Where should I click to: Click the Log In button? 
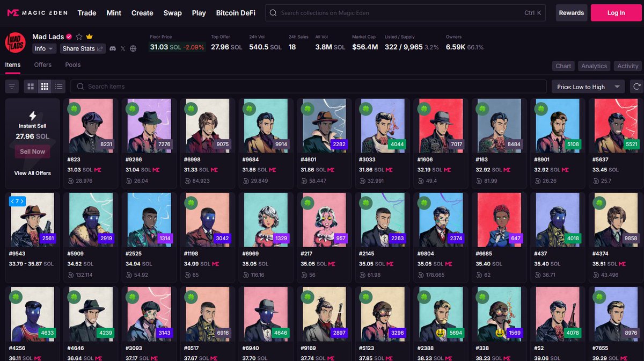click(616, 13)
